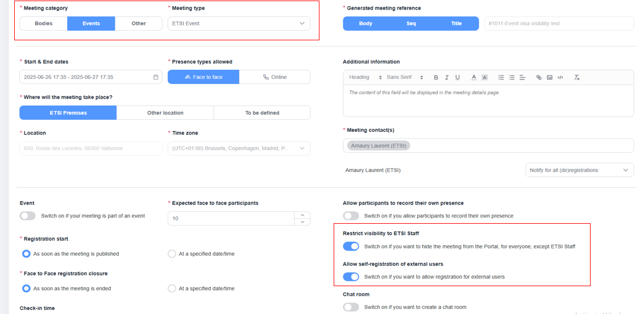Toggle bold formatting in Additional information editor
Screen dimensions: 644x314
[x=436, y=77]
